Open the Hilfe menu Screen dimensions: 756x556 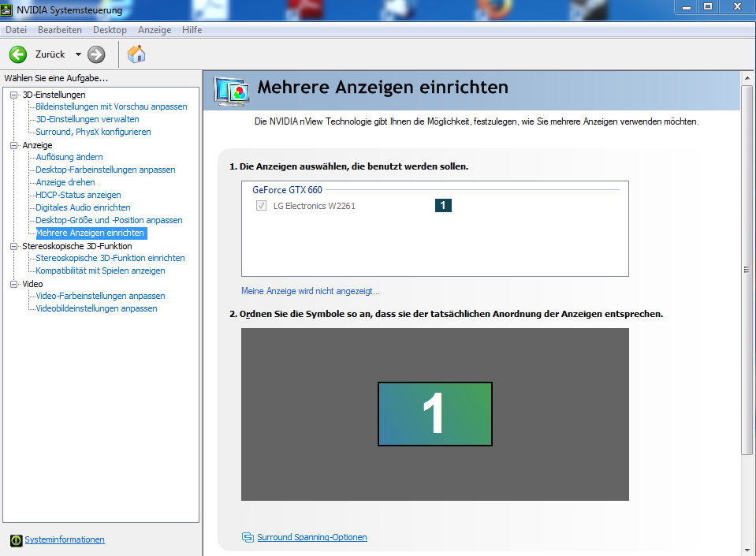point(192,30)
